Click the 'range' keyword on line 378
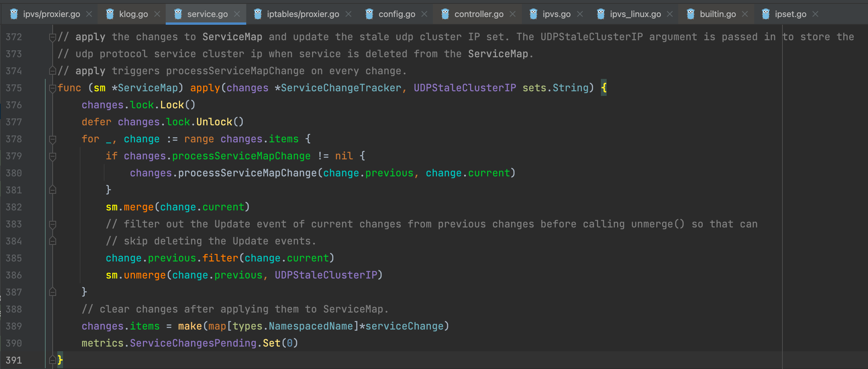 click(x=199, y=139)
